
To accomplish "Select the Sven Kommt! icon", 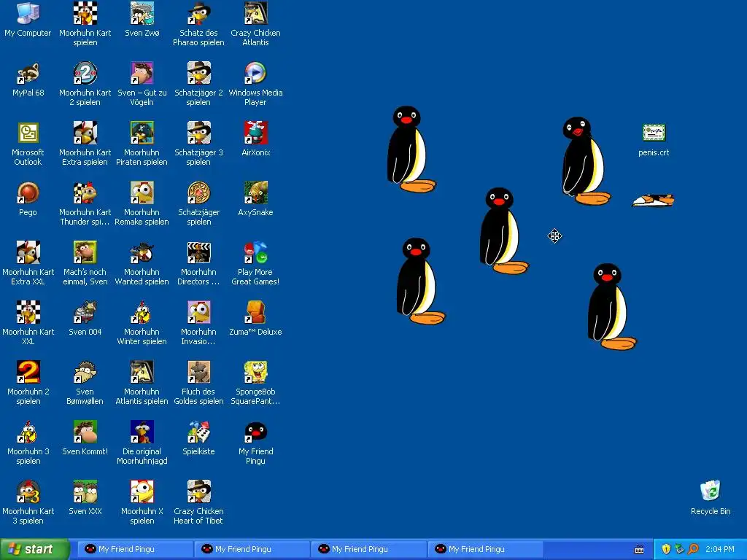I will pos(85,432).
